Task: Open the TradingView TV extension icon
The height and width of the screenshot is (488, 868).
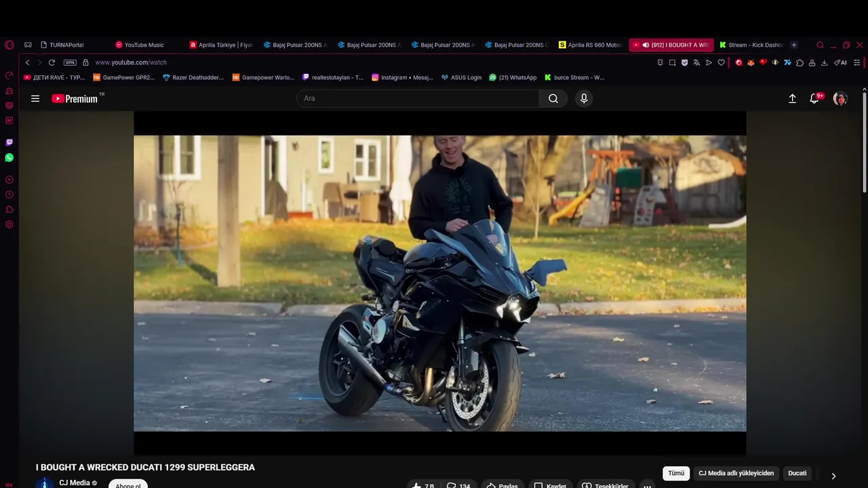Action: pyautogui.click(x=787, y=62)
